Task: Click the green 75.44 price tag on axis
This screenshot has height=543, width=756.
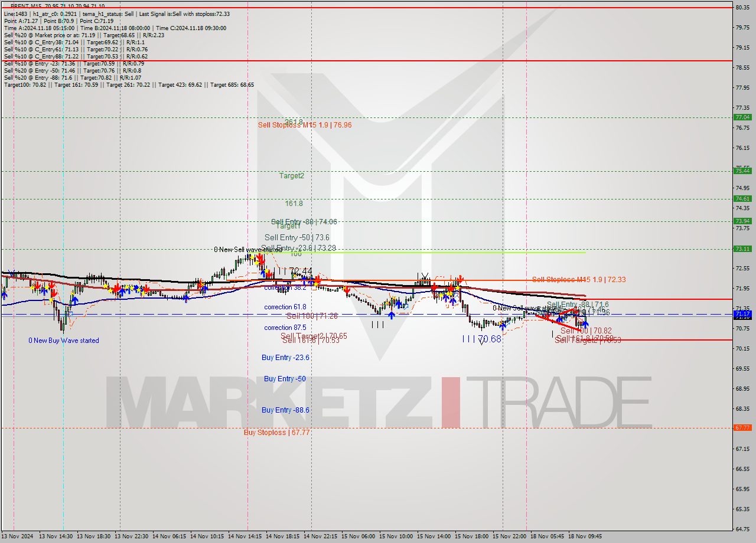Action: (742, 171)
